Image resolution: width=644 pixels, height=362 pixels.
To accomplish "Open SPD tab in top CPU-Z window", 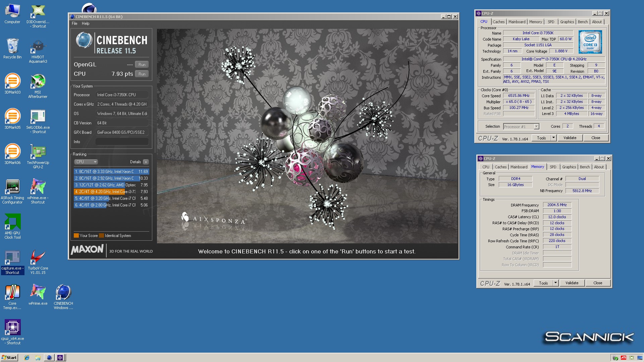I will [x=551, y=22].
